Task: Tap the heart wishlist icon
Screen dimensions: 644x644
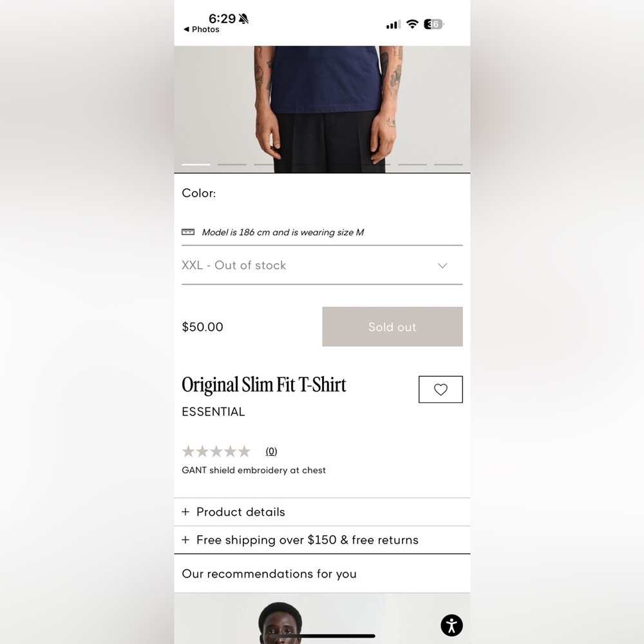Action: point(440,390)
